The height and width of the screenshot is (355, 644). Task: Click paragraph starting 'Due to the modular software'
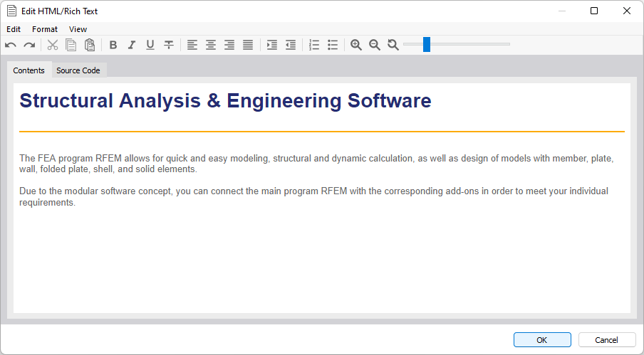[x=313, y=197]
